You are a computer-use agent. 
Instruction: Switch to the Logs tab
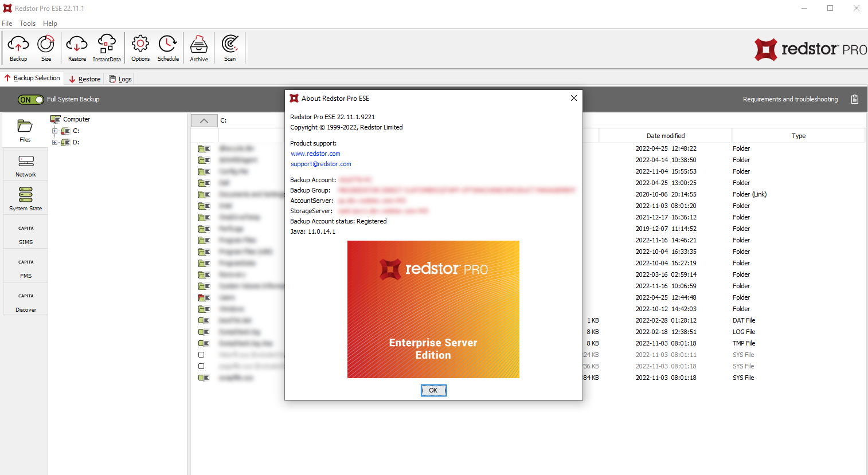point(120,79)
